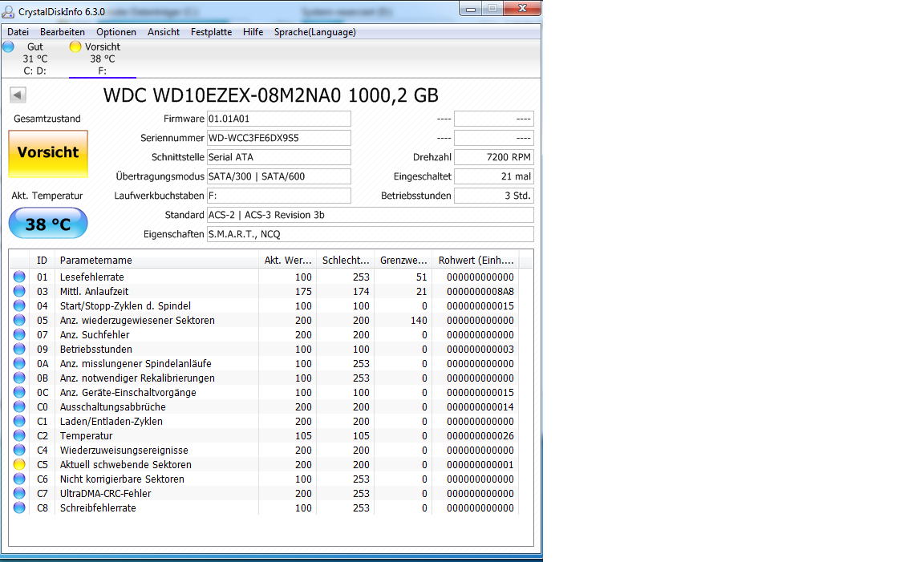This screenshot has width=924, height=562.
Task: Click status icon of Start/Stopp-Zyklen d. Spindel row
Action: click(x=19, y=305)
